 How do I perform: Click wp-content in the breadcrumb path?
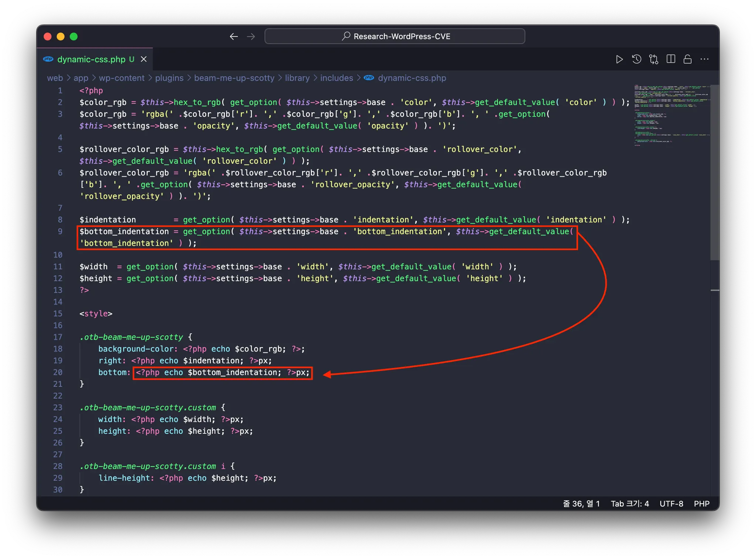click(121, 78)
